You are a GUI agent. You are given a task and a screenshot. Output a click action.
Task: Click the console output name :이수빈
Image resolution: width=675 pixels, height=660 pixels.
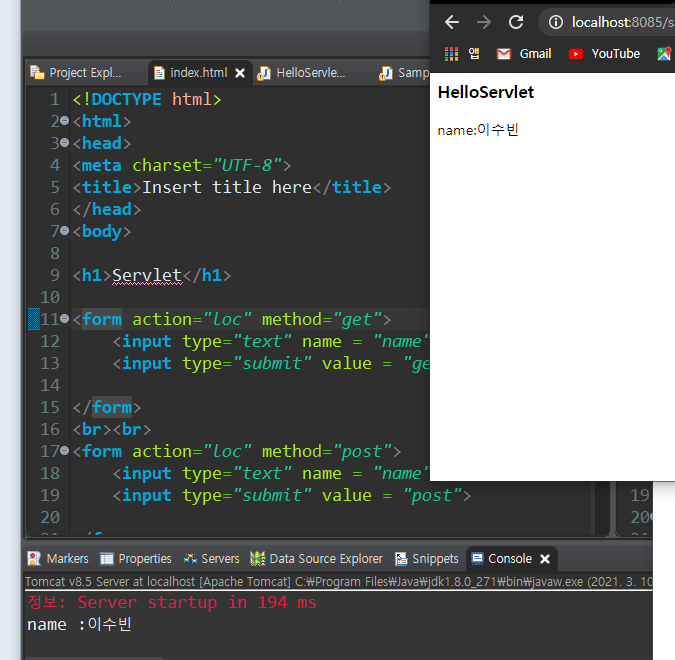79,624
